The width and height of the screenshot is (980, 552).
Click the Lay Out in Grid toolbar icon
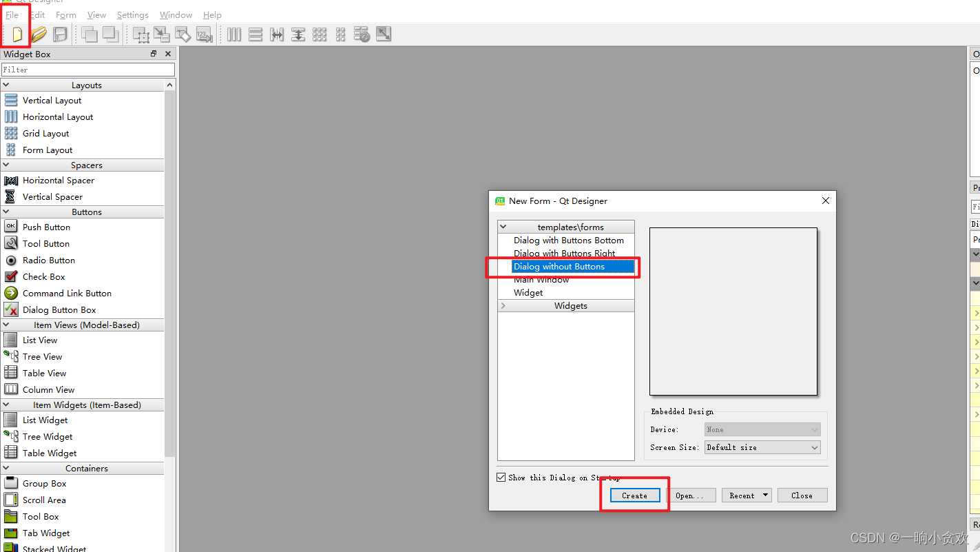point(320,34)
